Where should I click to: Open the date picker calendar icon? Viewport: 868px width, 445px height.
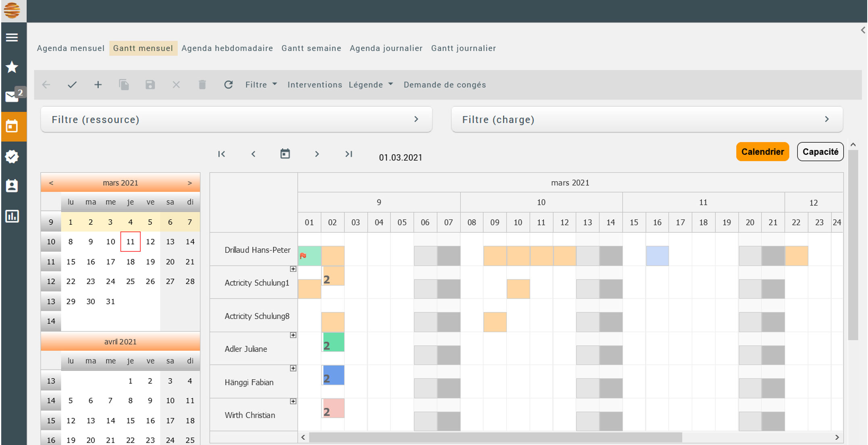285,154
